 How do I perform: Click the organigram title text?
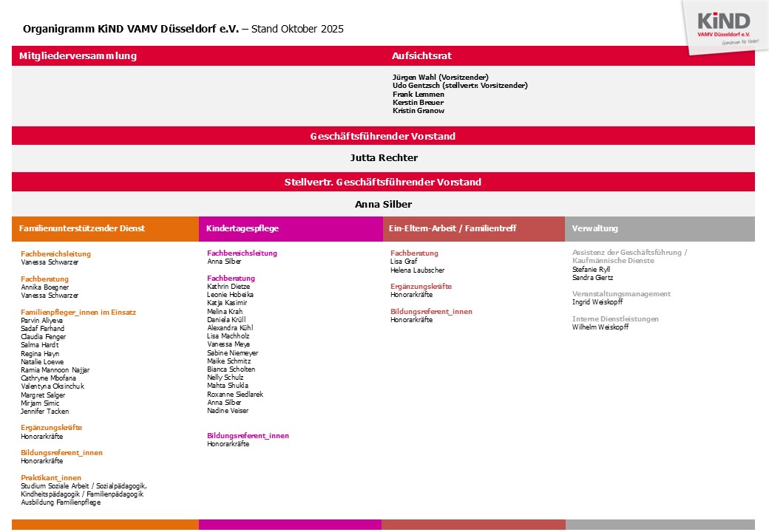[x=183, y=30]
